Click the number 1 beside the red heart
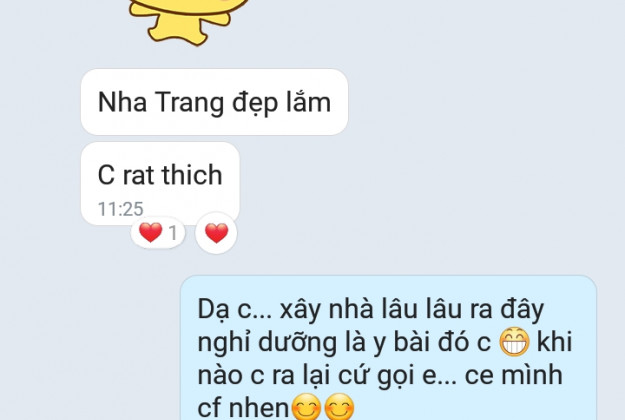Viewport: 625px width, 420px height. click(x=173, y=233)
